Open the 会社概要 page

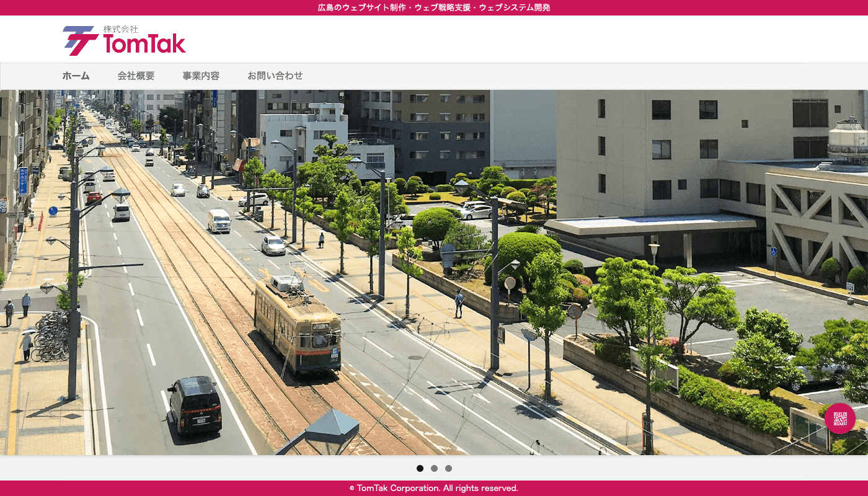(136, 76)
